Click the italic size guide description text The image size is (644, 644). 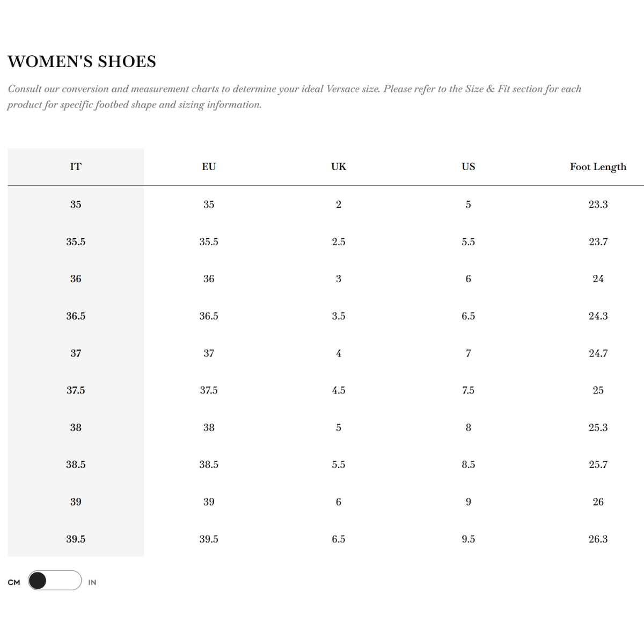[294, 97]
